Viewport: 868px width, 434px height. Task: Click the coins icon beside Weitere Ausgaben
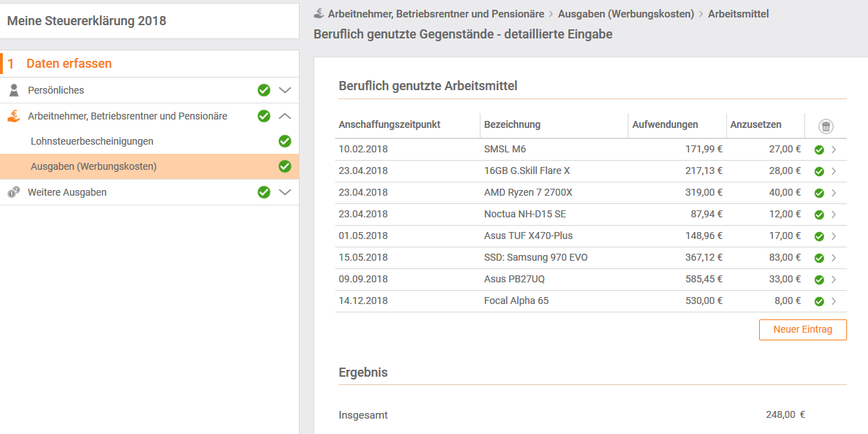pos(14,192)
